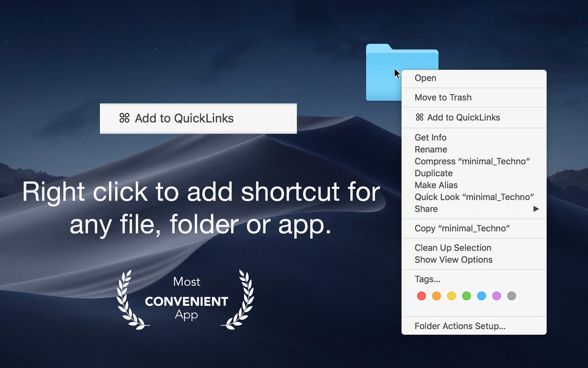
Task: Open Folder Actions Setup…
Action: coord(474,326)
